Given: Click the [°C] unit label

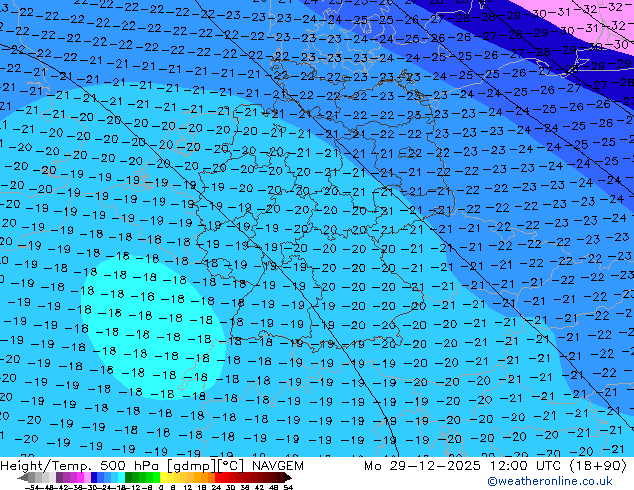Looking at the screenshot, I should point(231,466).
